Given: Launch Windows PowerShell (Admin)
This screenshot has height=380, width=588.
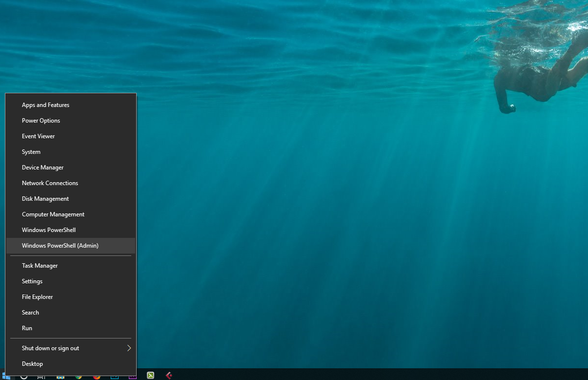Looking at the screenshot, I should [x=60, y=246].
